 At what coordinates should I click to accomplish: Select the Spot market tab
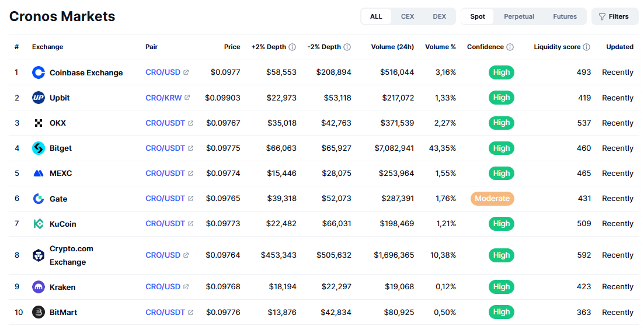pyautogui.click(x=478, y=16)
